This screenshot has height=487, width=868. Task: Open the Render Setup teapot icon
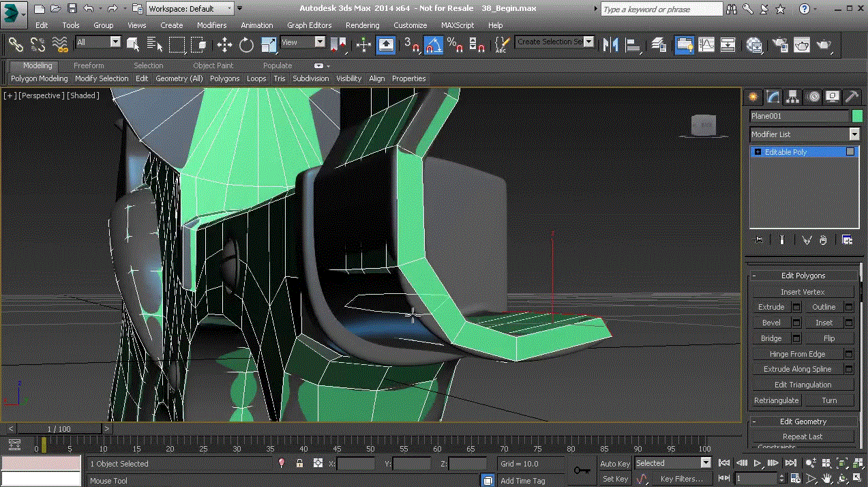pyautogui.click(x=780, y=45)
